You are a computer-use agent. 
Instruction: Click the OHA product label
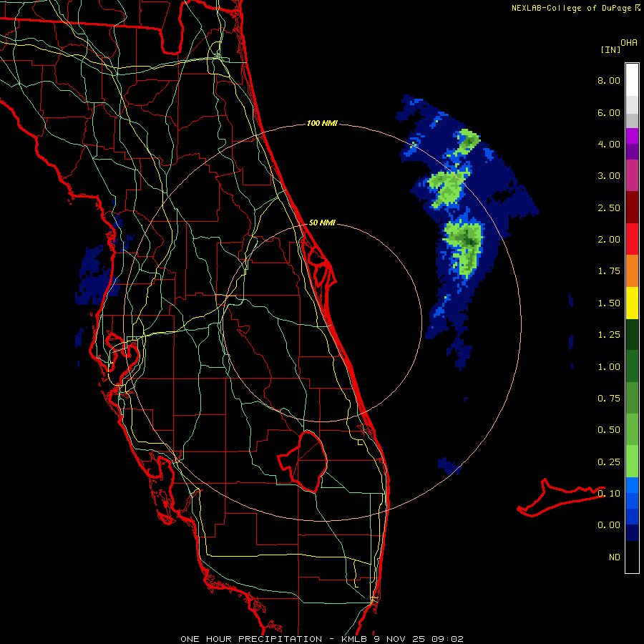pos(629,43)
